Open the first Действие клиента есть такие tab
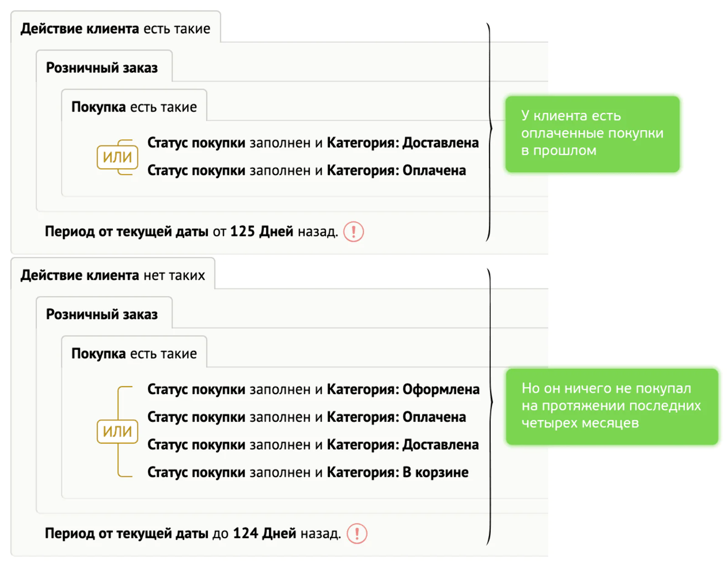The height and width of the screenshot is (567, 728). (x=116, y=29)
